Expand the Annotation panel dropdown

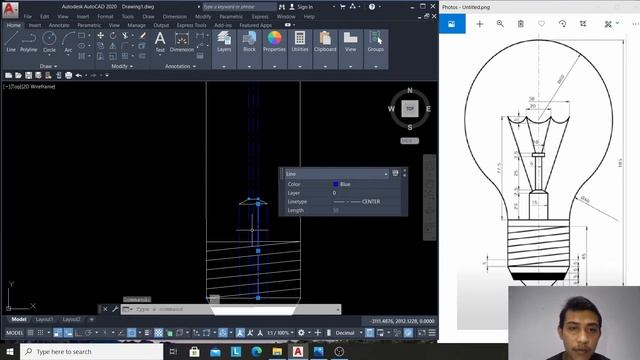point(180,66)
